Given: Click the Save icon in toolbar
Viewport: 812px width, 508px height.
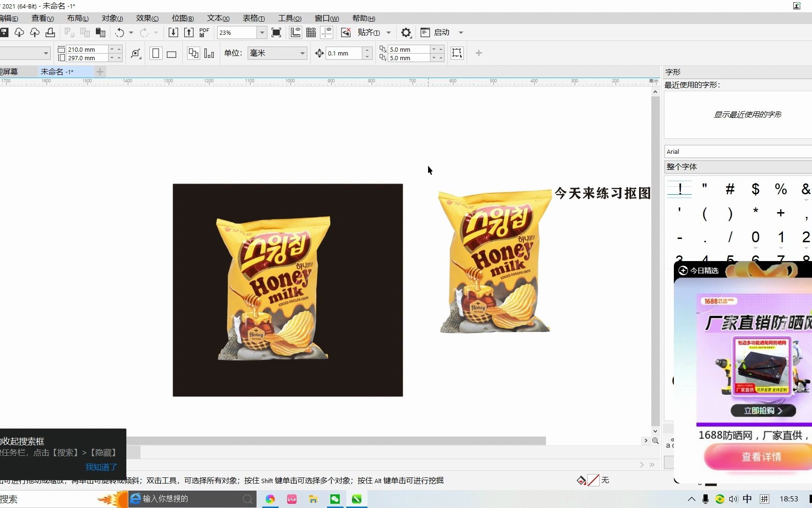Looking at the screenshot, I should (4, 32).
